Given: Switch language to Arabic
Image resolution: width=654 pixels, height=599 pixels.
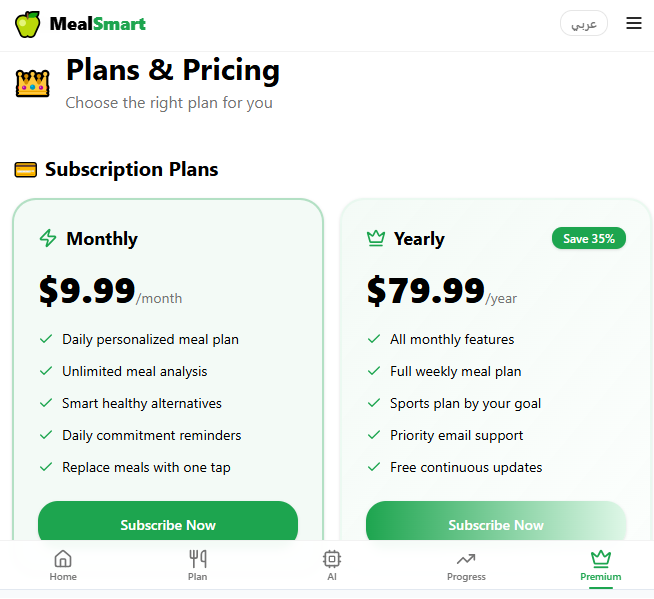Looking at the screenshot, I should pos(584,24).
